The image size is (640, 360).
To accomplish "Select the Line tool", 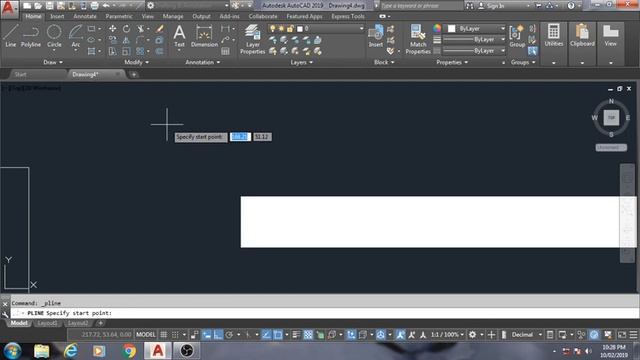I will (11, 36).
